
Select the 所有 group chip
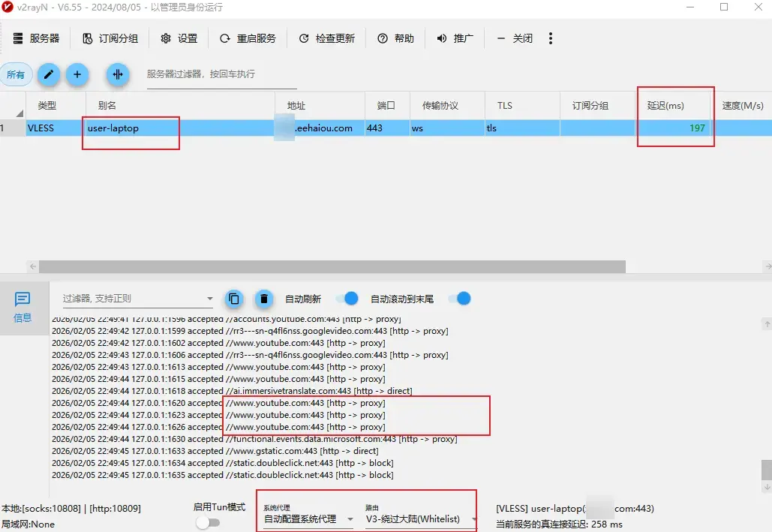(16, 74)
